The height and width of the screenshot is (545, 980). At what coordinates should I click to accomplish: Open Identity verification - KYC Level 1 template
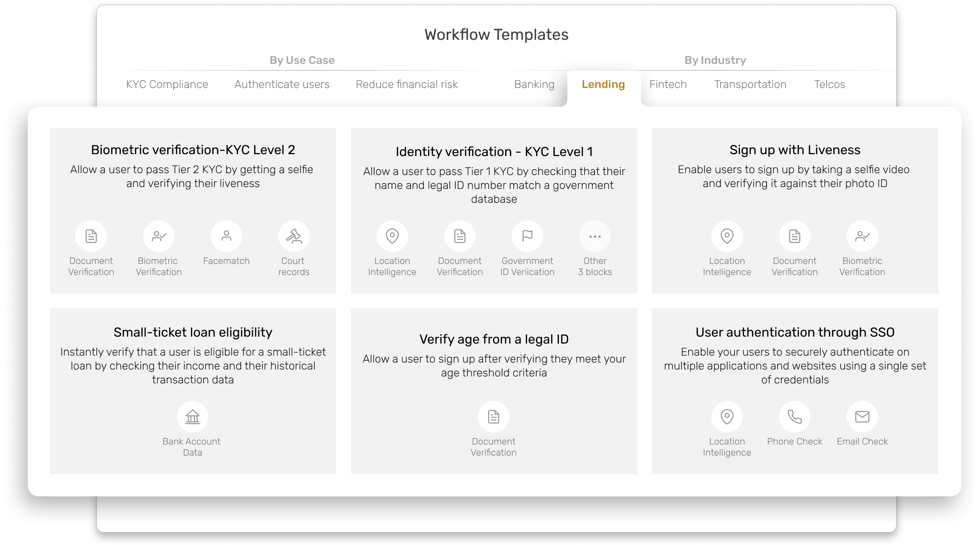(x=494, y=211)
